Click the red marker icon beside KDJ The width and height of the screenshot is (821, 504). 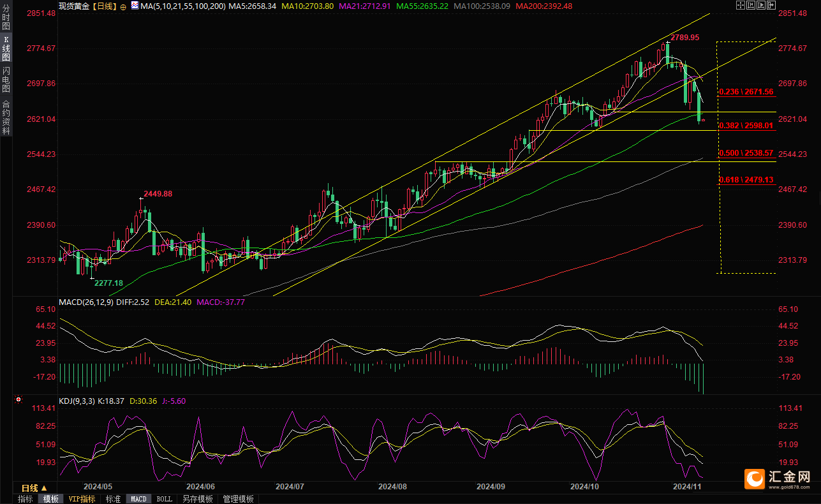tap(18, 401)
